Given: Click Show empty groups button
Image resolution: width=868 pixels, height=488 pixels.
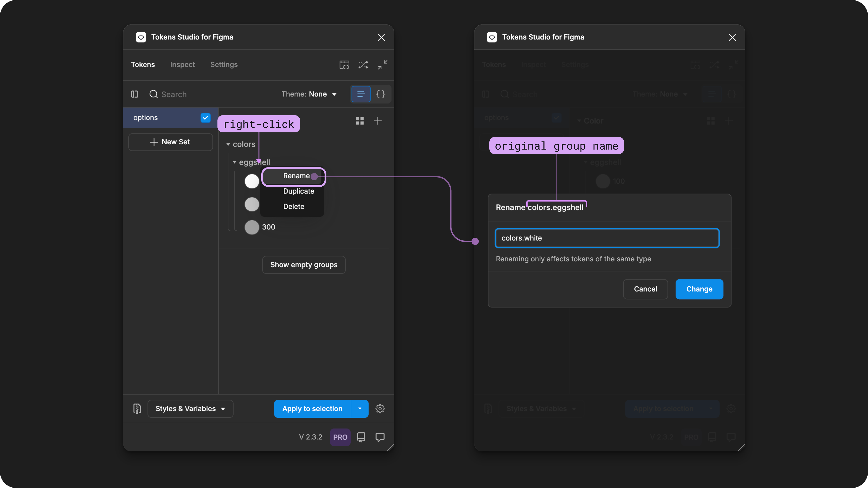Looking at the screenshot, I should pos(304,265).
